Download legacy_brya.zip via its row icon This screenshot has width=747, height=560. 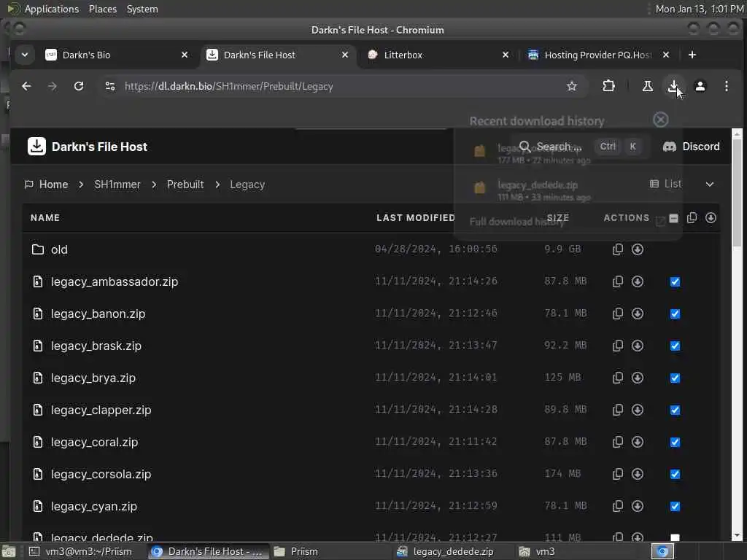[638, 378]
